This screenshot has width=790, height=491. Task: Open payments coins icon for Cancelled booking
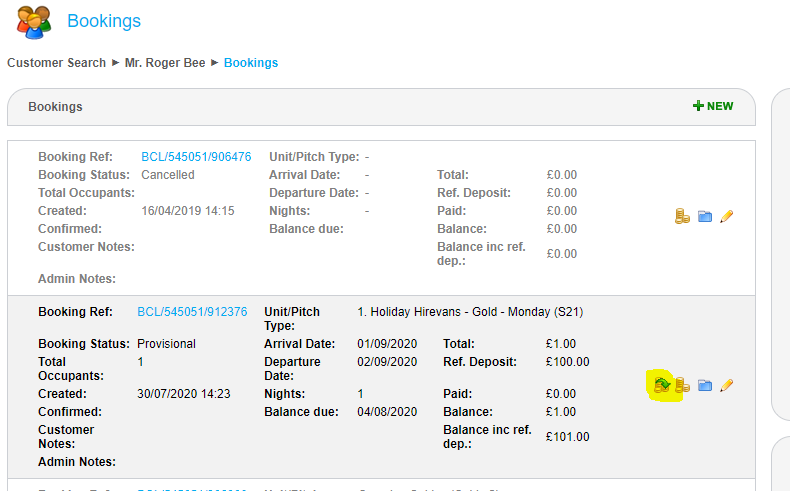pyautogui.click(x=683, y=216)
